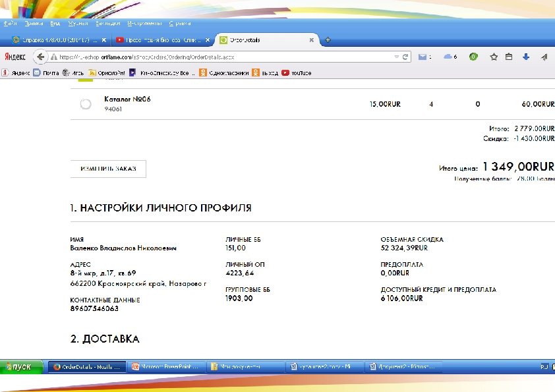The width and height of the screenshot is (555, 392).
Task: Click the ЛИЧНЫЙ ОП value 4223,64
Action: point(240,273)
